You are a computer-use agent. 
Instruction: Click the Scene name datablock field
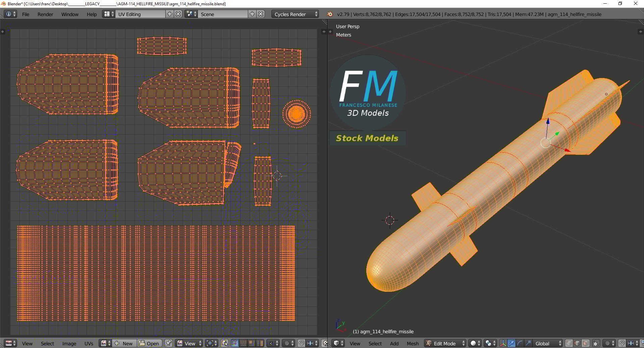pos(223,14)
